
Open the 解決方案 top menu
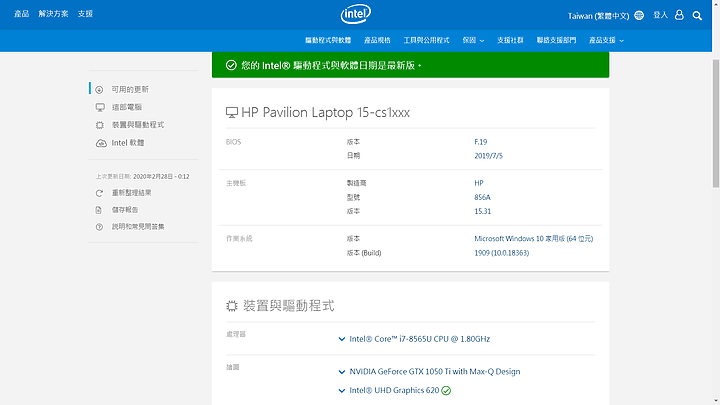point(53,14)
